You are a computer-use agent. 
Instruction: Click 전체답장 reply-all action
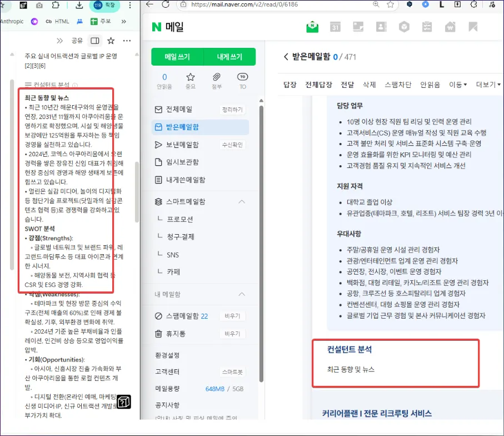click(x=318, y=85)
